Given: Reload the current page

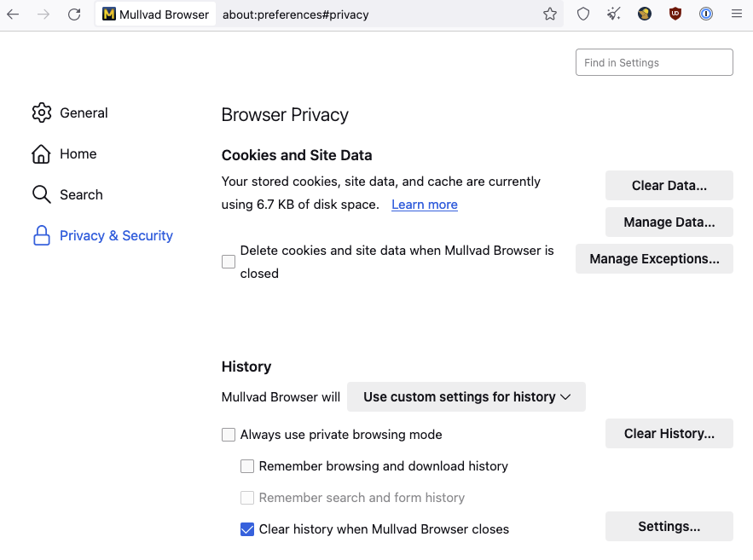Looking at the screenshot, I should point(74,14).
